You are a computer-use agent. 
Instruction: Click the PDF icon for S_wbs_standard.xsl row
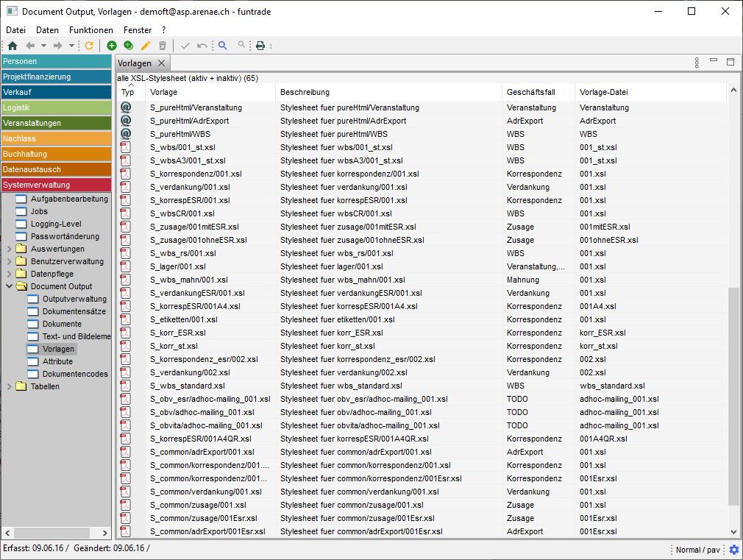coord(126,386)
